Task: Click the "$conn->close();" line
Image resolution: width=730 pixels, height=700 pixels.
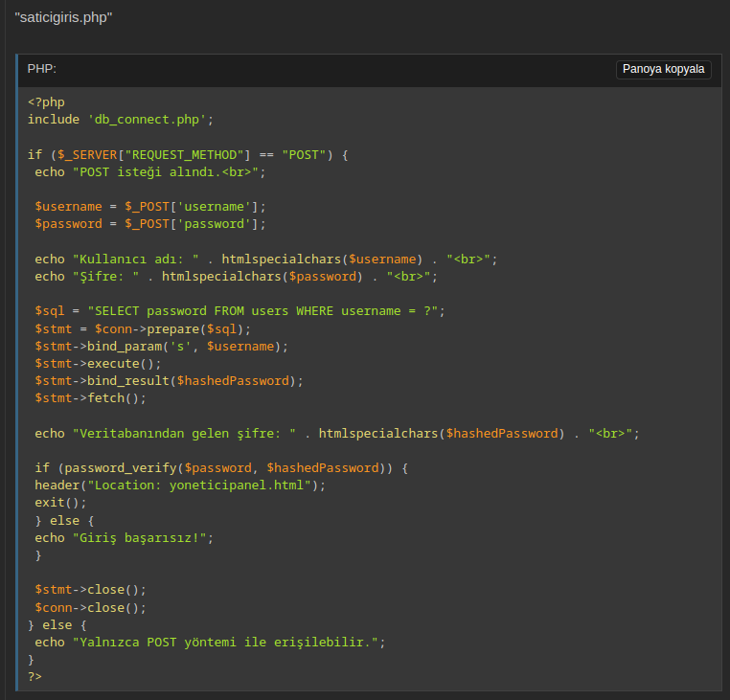Action: [x=90, y=608]
